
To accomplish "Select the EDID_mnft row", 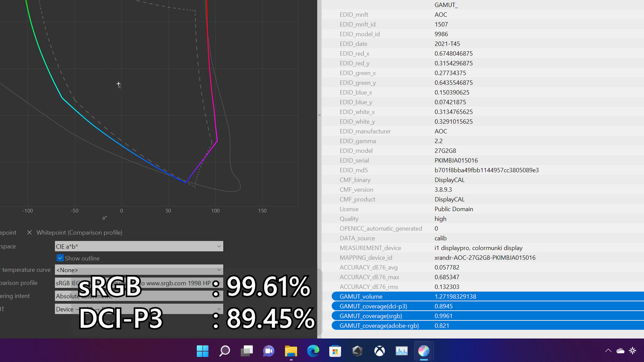I will [483, 14].
